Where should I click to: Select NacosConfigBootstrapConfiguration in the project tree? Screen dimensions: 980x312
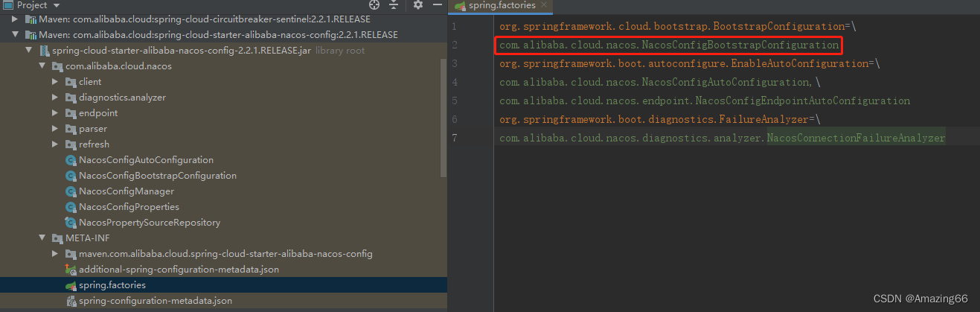[158, 176]
